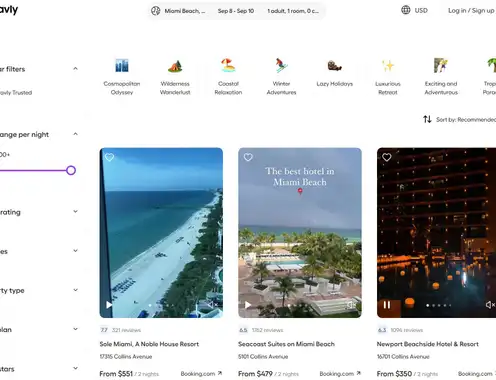Collapse the popular filters section chevron

[75, 69]
